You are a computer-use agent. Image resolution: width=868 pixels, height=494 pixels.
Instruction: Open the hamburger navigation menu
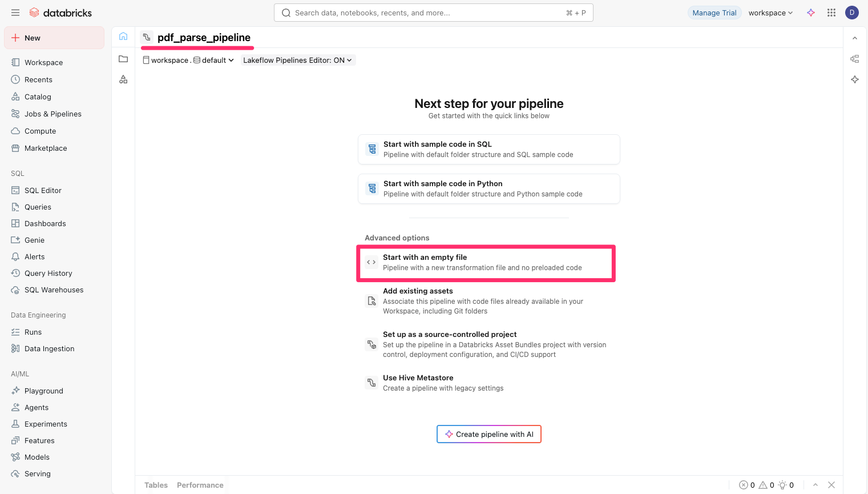[x=15, y=13]
